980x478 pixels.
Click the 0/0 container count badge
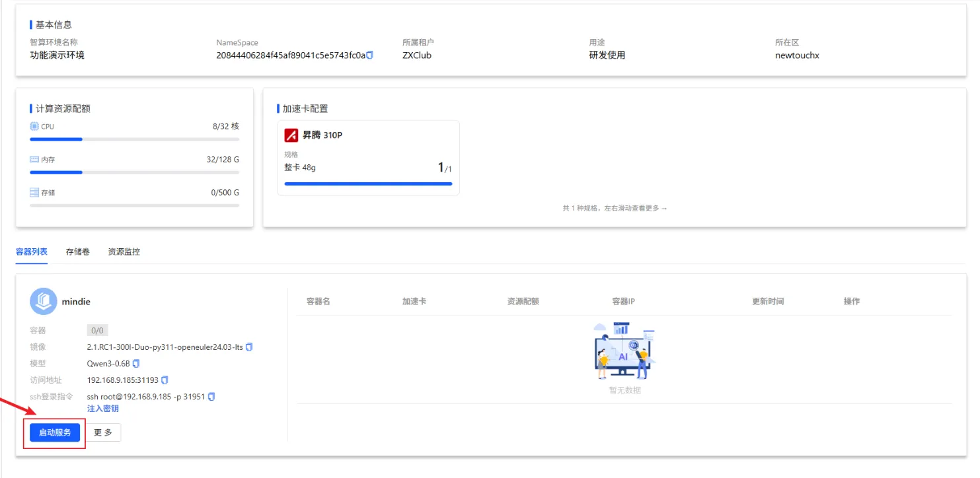click(98, 330)
